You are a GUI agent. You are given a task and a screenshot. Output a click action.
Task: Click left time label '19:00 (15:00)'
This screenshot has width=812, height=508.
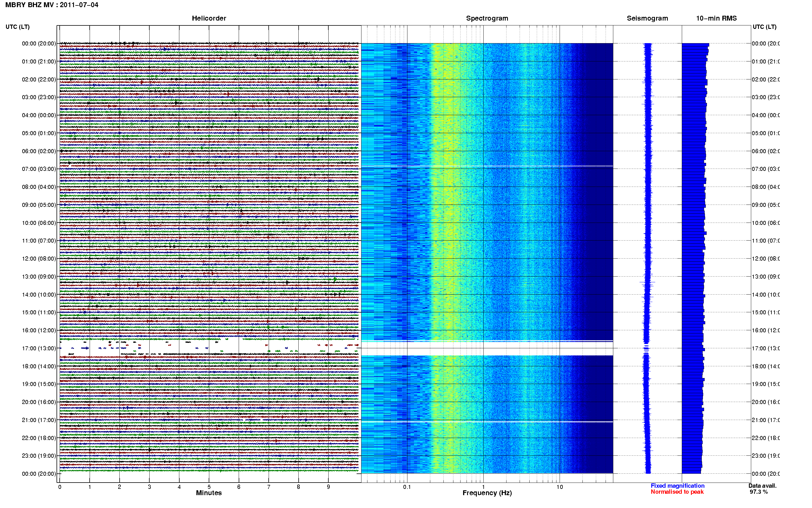coord(39,384)
